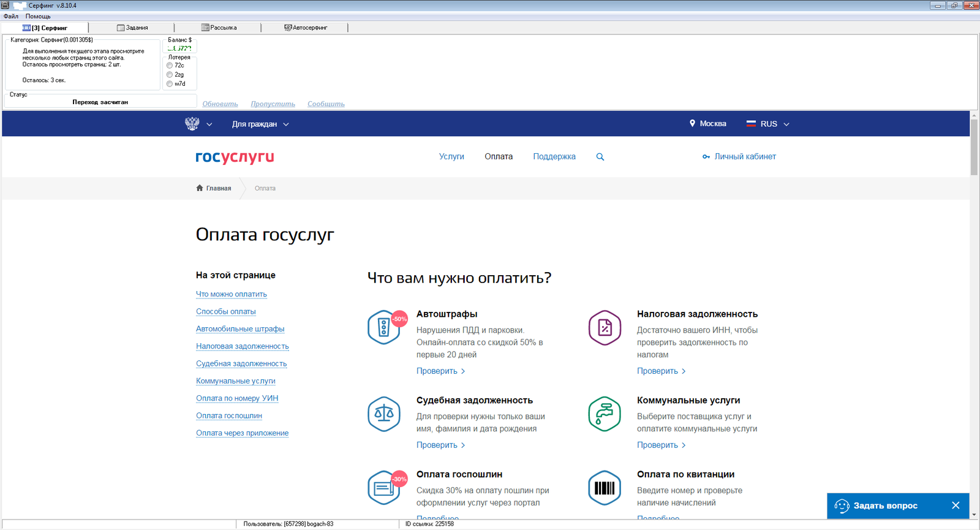
Task: Click the Задать вопрос button
Action: (885, 506)
